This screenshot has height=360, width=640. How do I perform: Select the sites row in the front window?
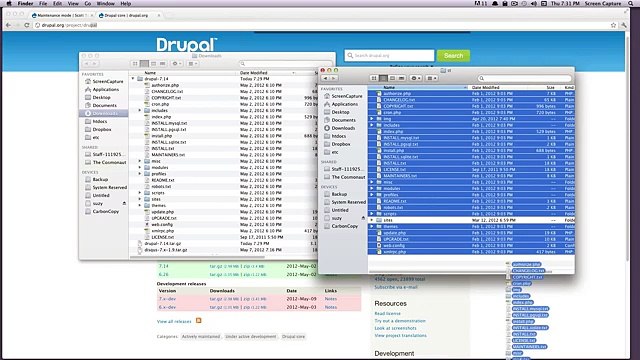471,220
